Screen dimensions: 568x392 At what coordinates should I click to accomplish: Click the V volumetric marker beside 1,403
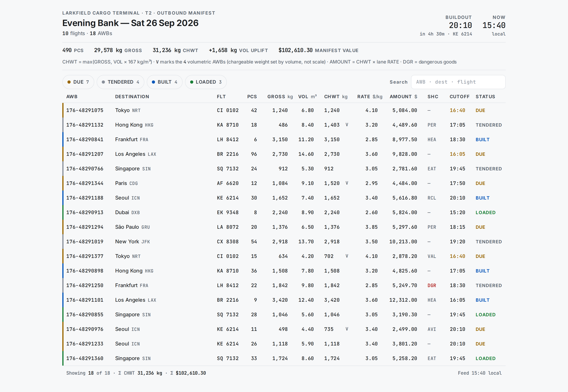[x=347, y=125]
